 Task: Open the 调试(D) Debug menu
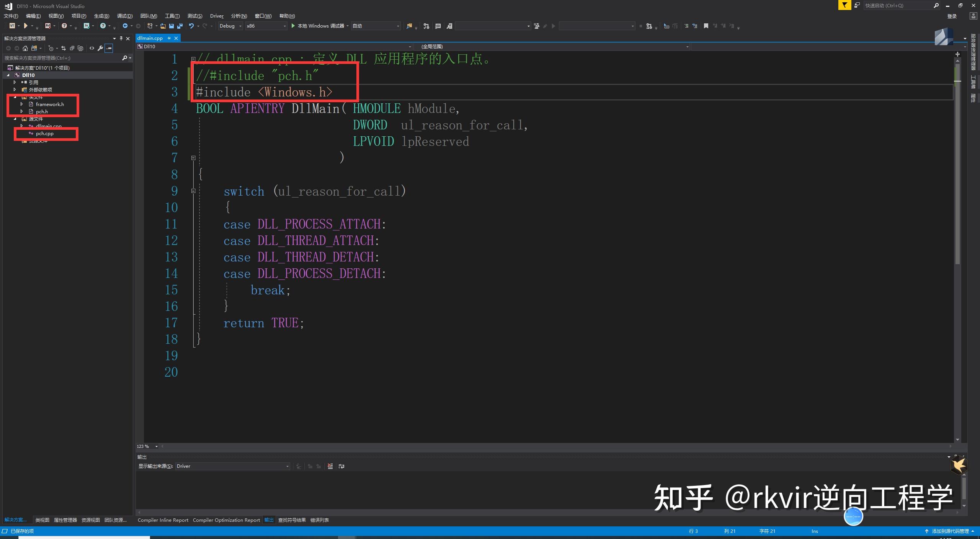tap(124, 16)
